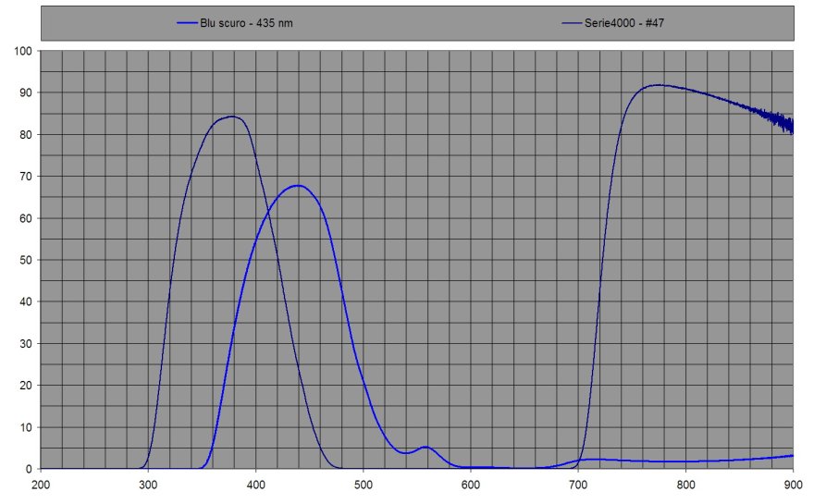Click the small Blu scuro bump near 560 nm
The width and height of the screenshot is (814, 504).
coord(425,447)
